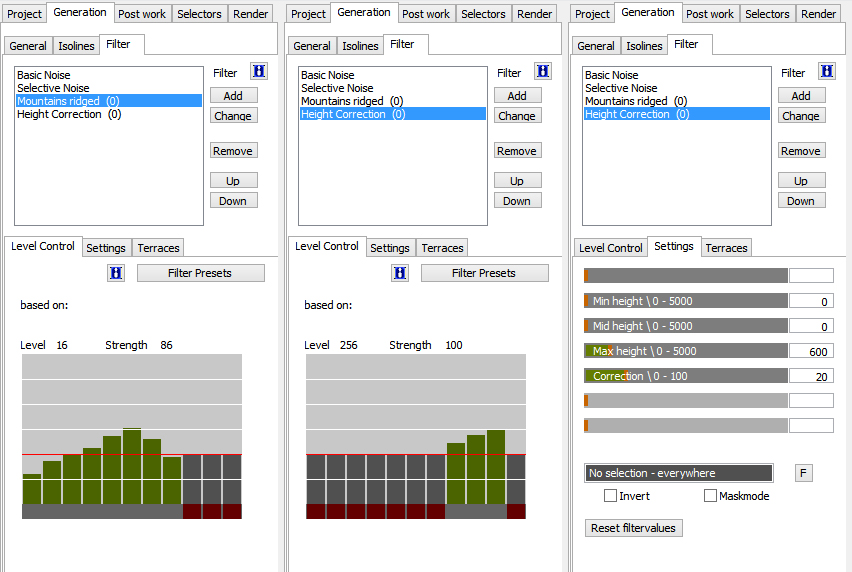Click Change button in middle panel
Screen dimensions: 852x572
click(x=517, y=116)
